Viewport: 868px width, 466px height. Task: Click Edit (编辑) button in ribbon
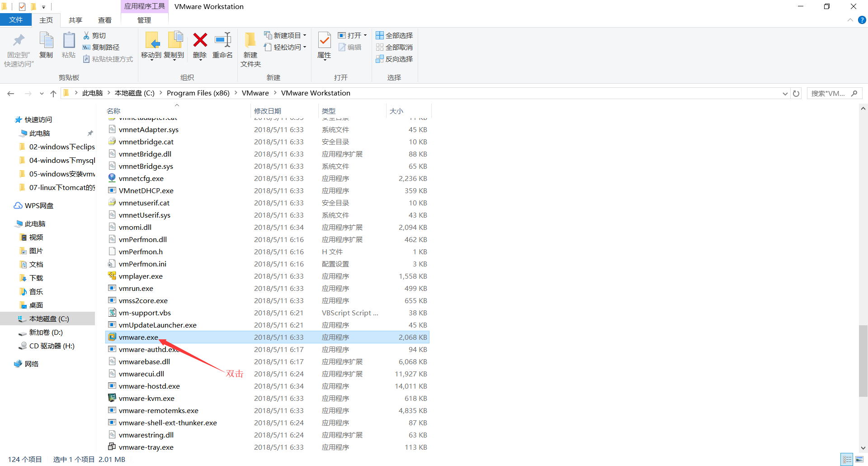[350, 47]
